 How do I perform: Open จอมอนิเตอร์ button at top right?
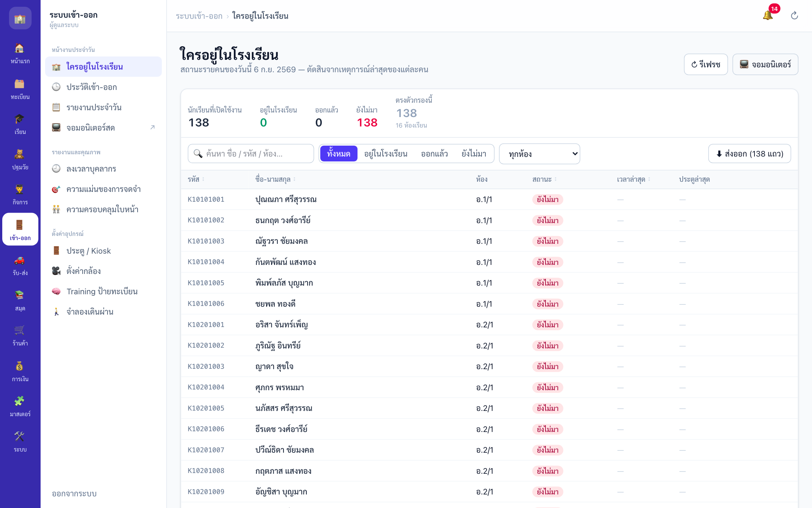765,64
